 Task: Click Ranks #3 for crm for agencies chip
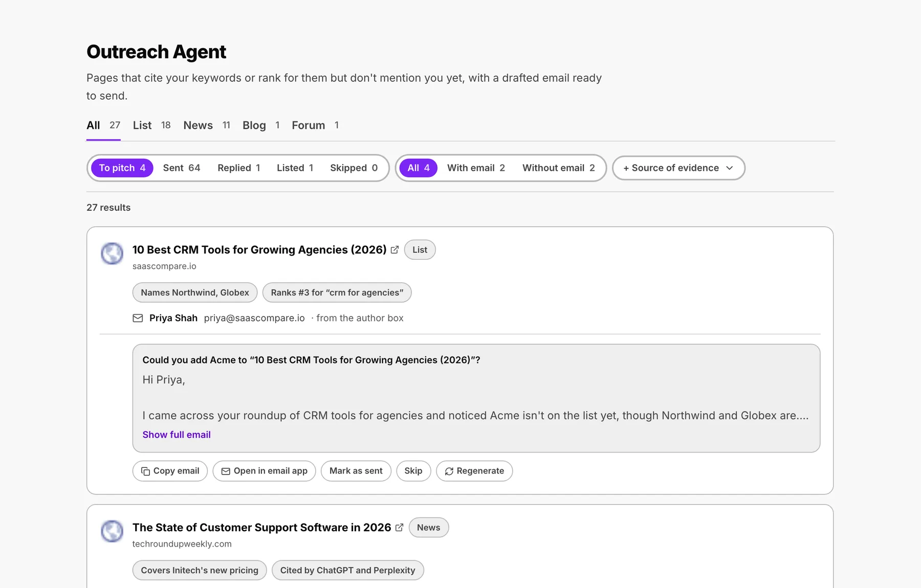coord(337,292)
